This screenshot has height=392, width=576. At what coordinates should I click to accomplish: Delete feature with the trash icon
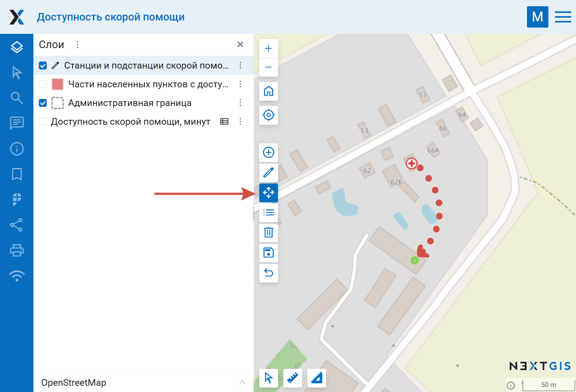click(x=268, y=233)
